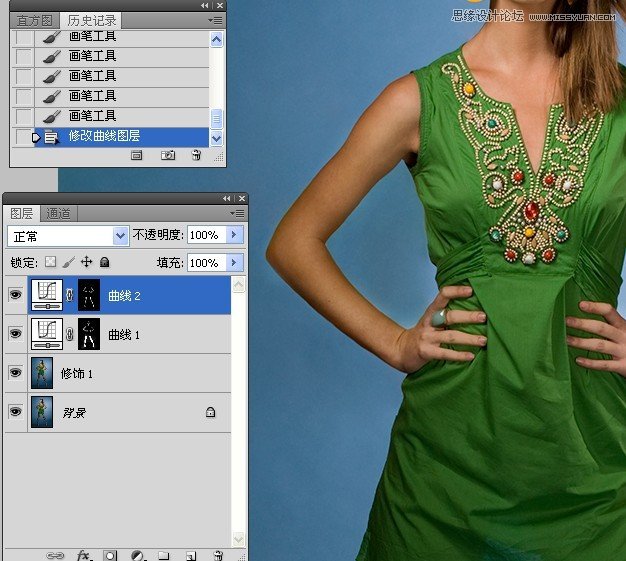
Task: Create new document from current state
Action: [138, 156]
